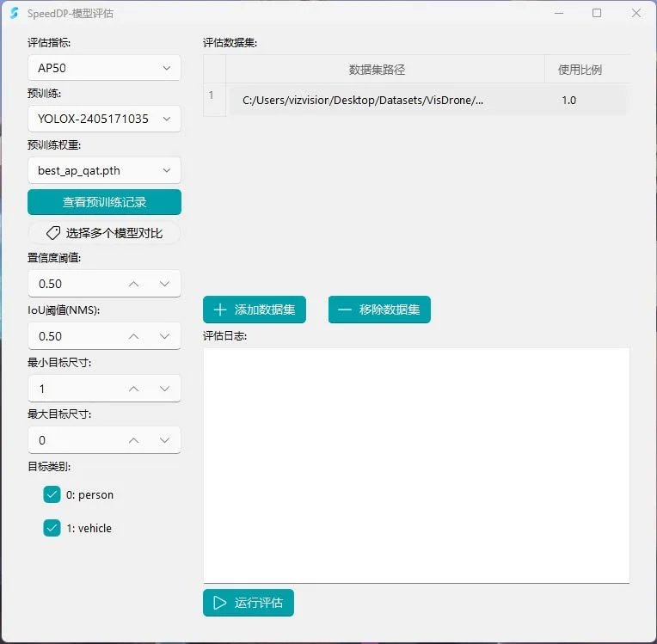Click the 添加数据集 button

(255, 310)
